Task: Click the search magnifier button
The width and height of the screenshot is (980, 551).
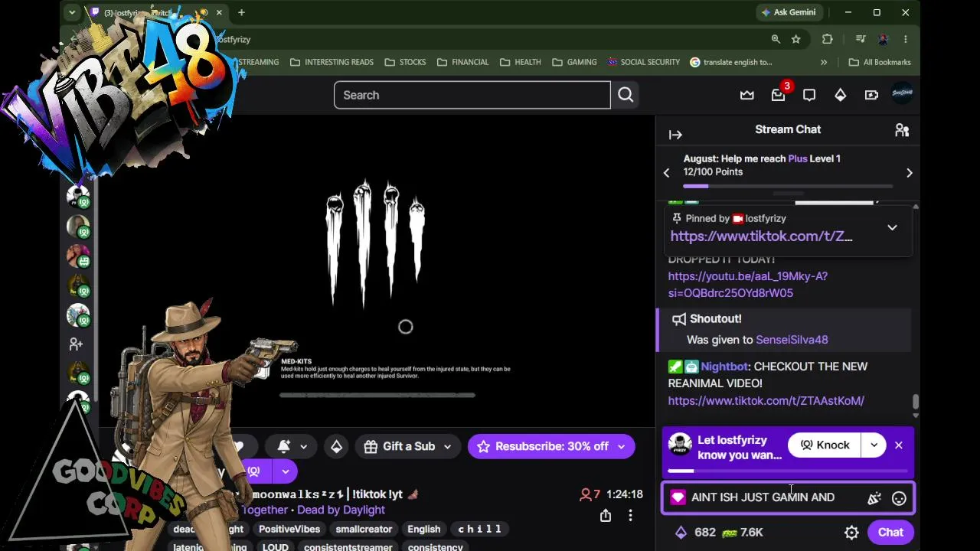Action: coord(626,95)
